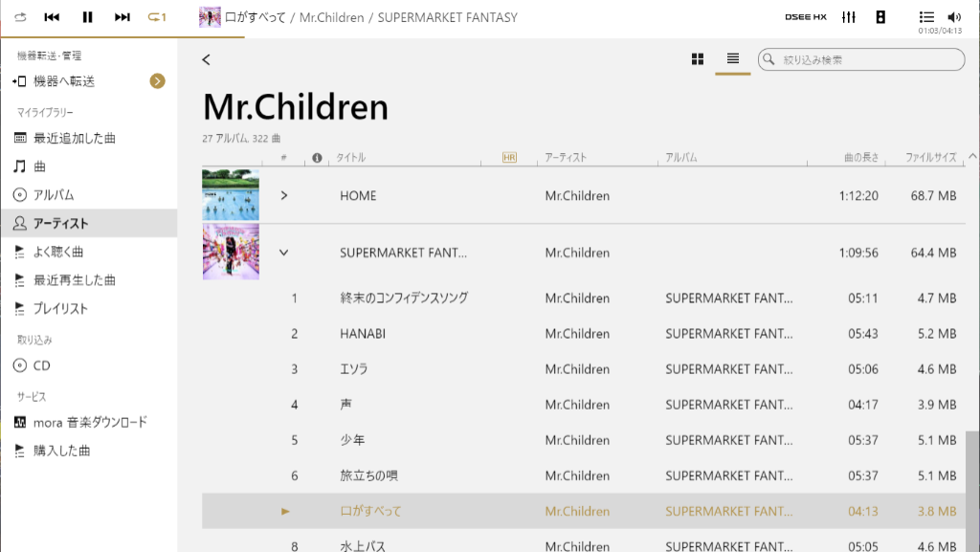Open the speaker output device selector

(x=880, y=17)
